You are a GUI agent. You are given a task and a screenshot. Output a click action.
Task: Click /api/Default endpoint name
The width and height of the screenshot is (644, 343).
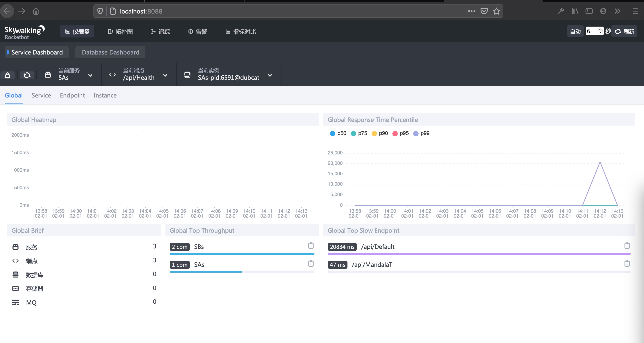378,247
